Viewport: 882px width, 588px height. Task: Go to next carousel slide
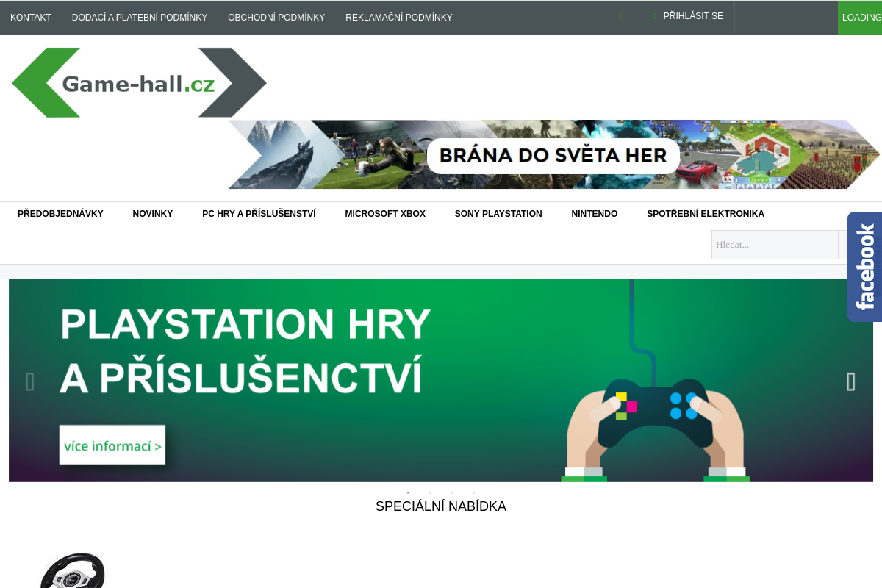click(x=850, y=381)
